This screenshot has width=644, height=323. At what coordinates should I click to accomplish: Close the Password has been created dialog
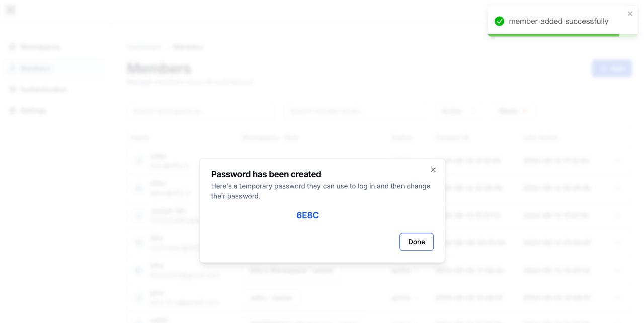coord(433,170)
